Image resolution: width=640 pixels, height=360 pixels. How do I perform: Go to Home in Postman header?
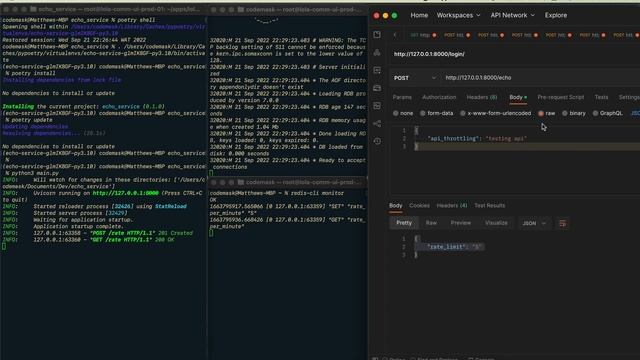(419, 15)
